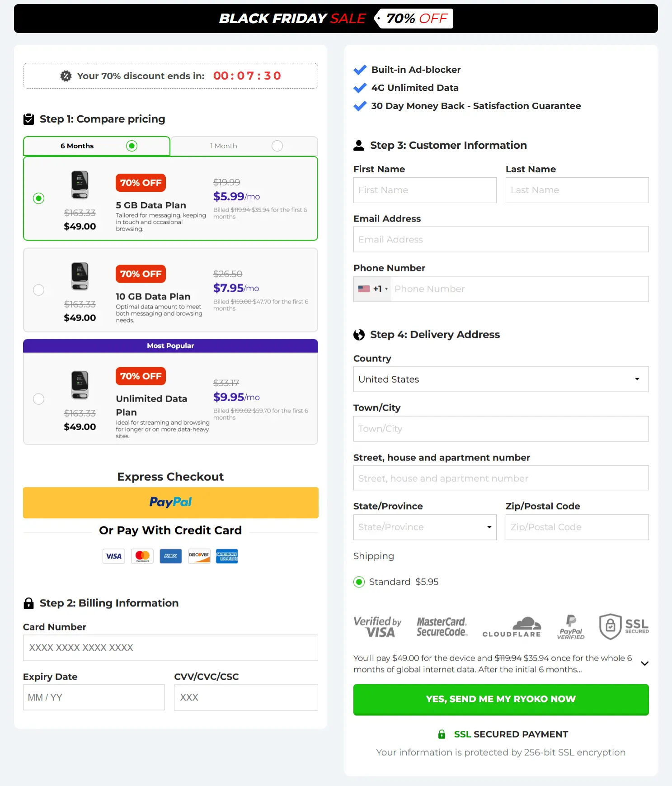Image resolution: width=672 pixels, height=786 pixels.
Task: Focus the First Name field
Action: click(425, 190)
